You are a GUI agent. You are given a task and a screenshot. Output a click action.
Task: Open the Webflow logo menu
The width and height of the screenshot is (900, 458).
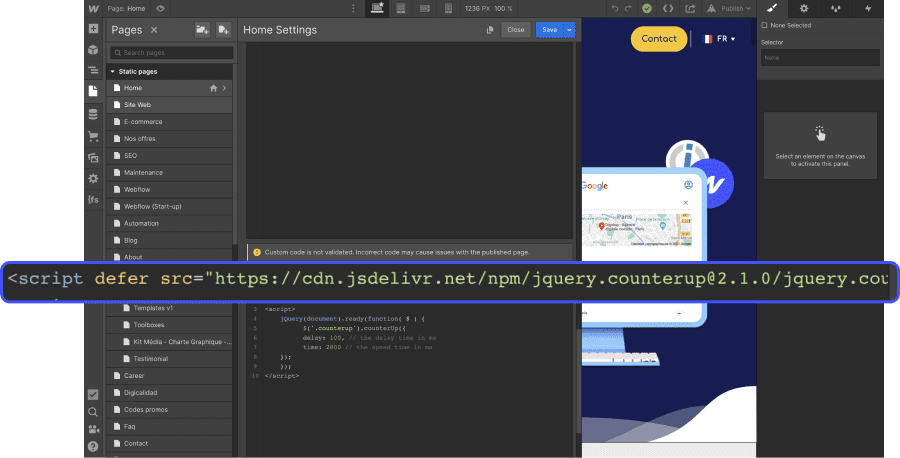pyautogui.click(x=94, y=9)
